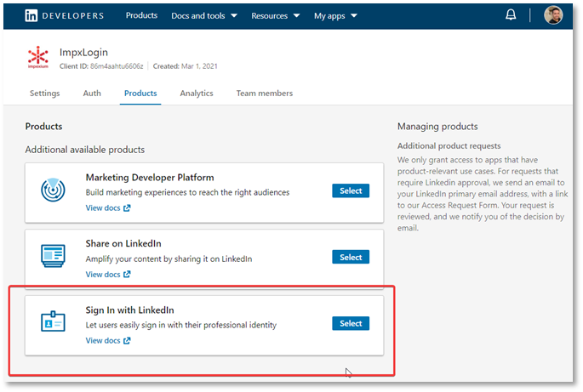Click the Sign In with LinkedIn title
This screenshot has height=392, width=583.
pos(129,310)
